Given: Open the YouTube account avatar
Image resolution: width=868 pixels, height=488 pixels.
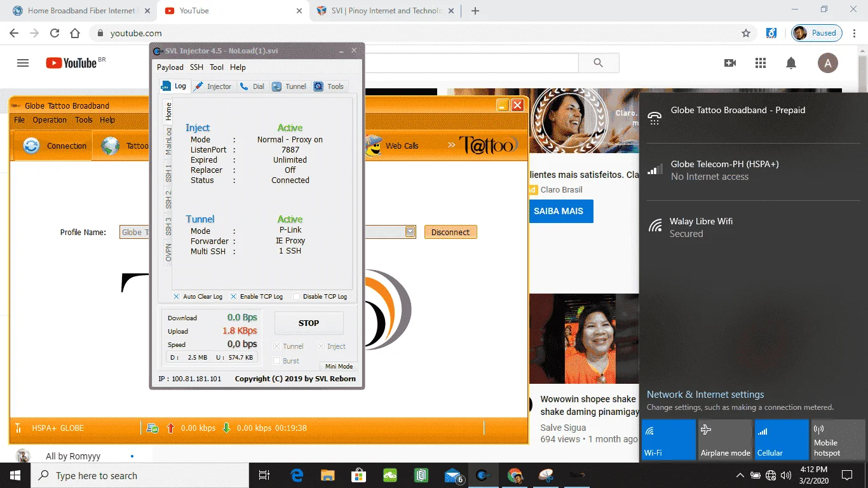Looking at the screenshot, I should 827,63.
